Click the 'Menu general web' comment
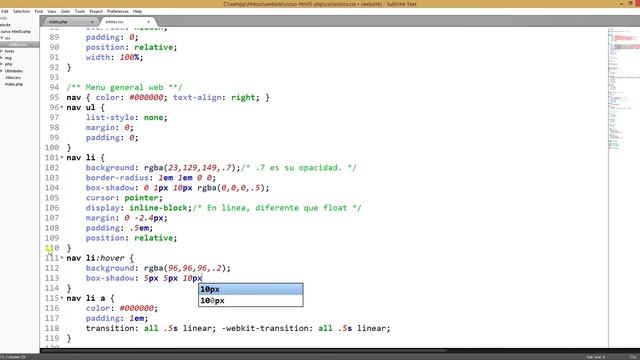 [124, 87]
